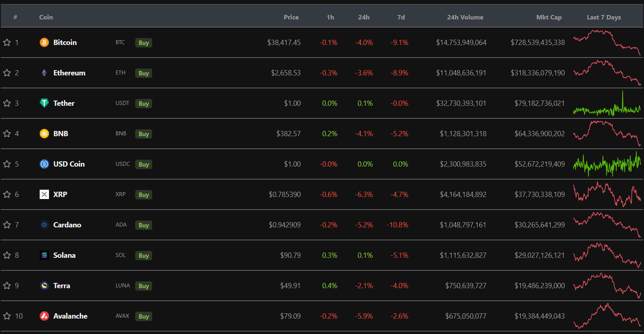Open the Tether name link
This screenshot has height=334, width=644.
(x=64, y=103)
